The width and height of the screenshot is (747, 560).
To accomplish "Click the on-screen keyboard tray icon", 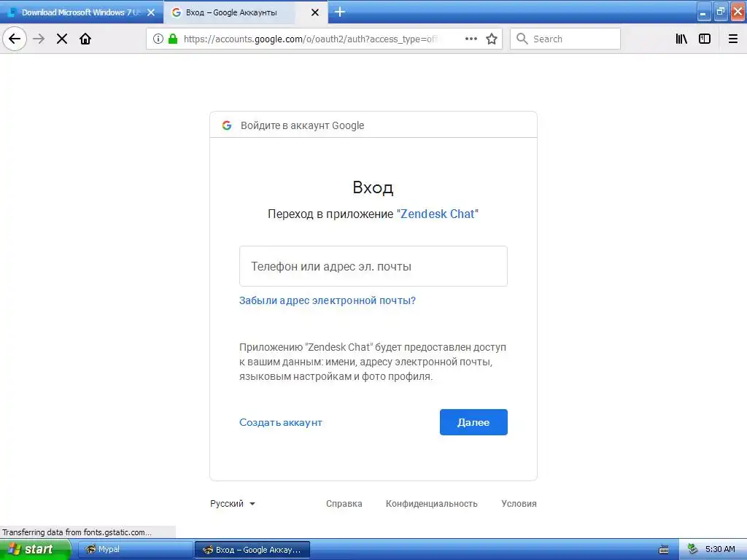I will pyautogui.click(x=664, y=550).
